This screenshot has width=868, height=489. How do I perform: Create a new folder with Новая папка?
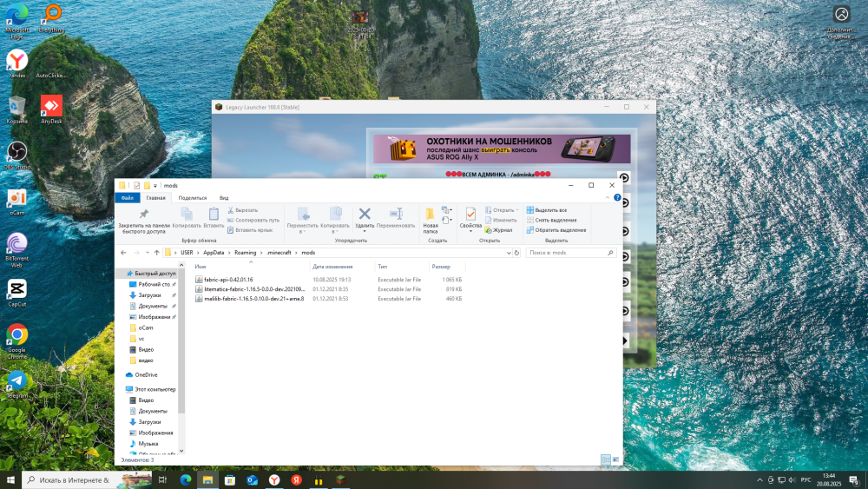pyautogui.click(x=431, y=221)
